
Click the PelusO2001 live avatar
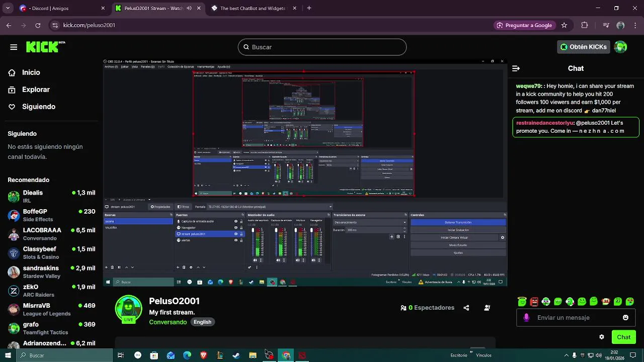(129, 308)
